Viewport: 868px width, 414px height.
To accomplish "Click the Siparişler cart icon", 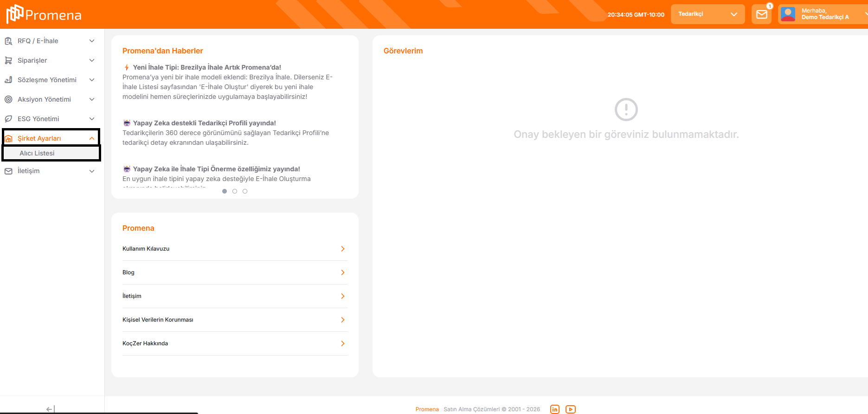I will [8, 60].
